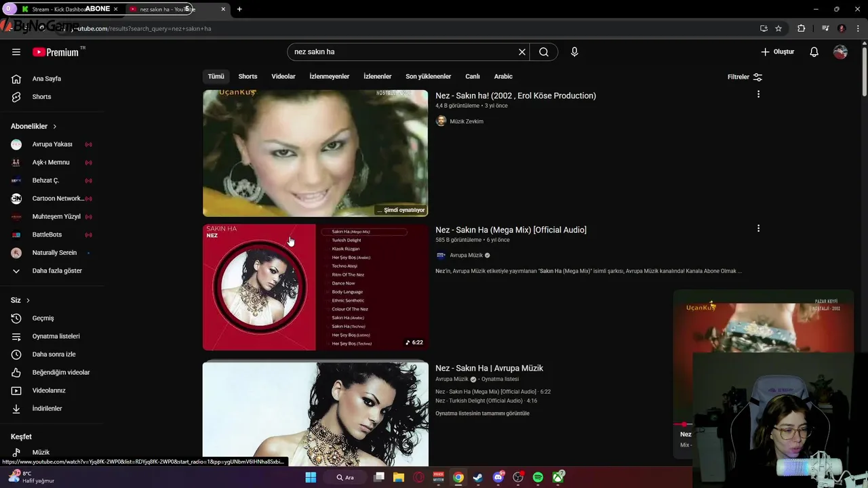868x488 pixels.
Task: Open File Explorer from taskbar
Action: [x=399, y=477]
